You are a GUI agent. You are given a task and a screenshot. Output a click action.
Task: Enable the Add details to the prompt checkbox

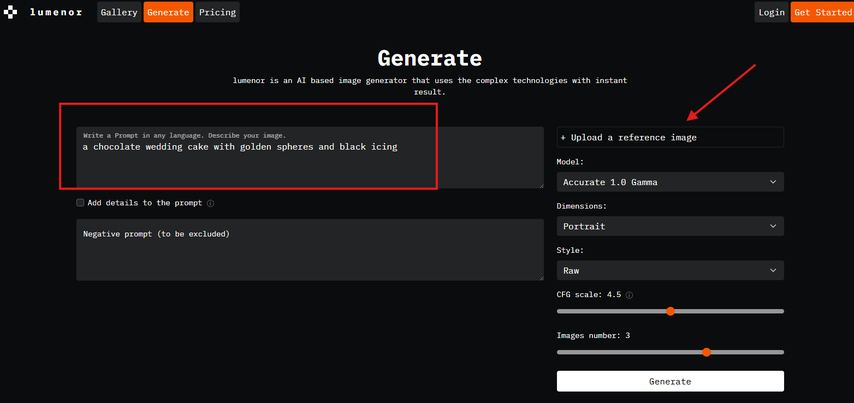(80, 203)
